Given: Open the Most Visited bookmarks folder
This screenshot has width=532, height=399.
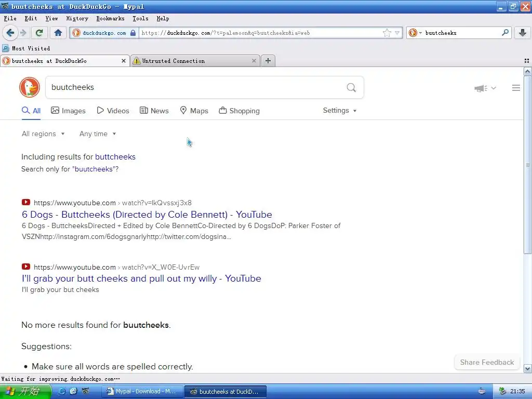Looking at the screenshot, I should (26, 48).
